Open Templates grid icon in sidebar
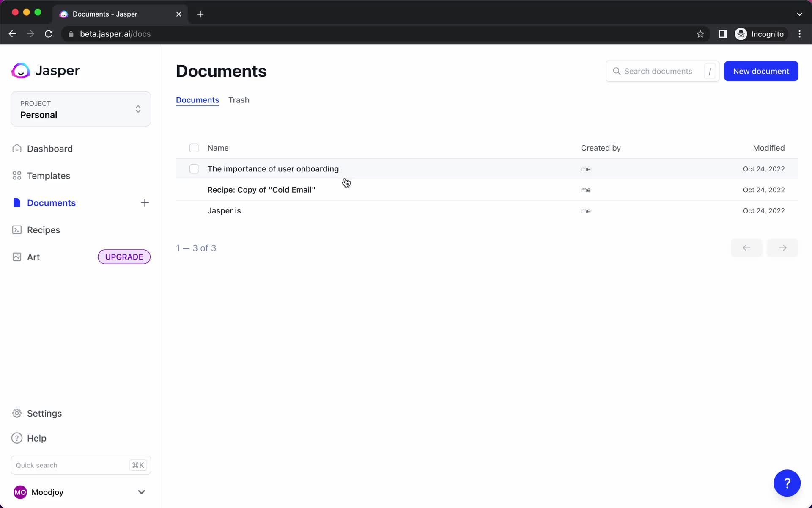Viewport: 812px width, 508px height. [x=17, y=176]
